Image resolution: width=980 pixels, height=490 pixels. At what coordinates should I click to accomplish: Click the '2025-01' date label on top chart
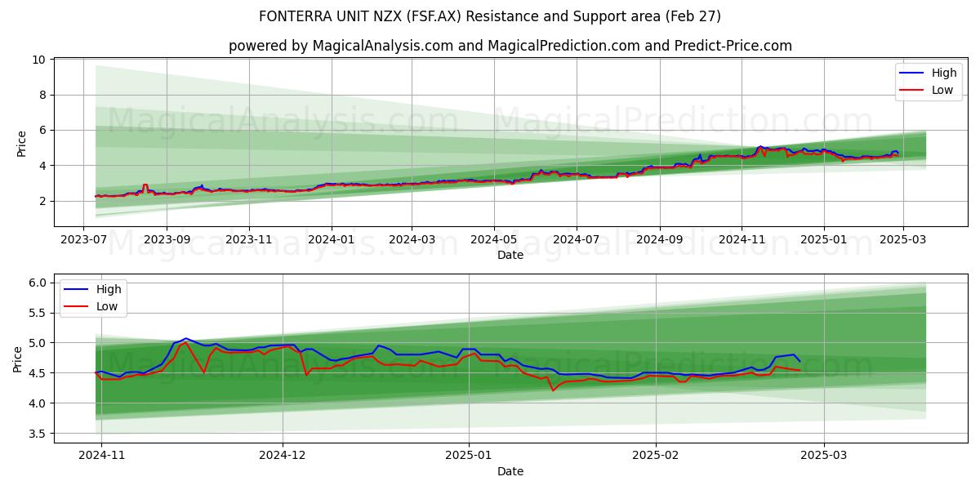point(824,241)
